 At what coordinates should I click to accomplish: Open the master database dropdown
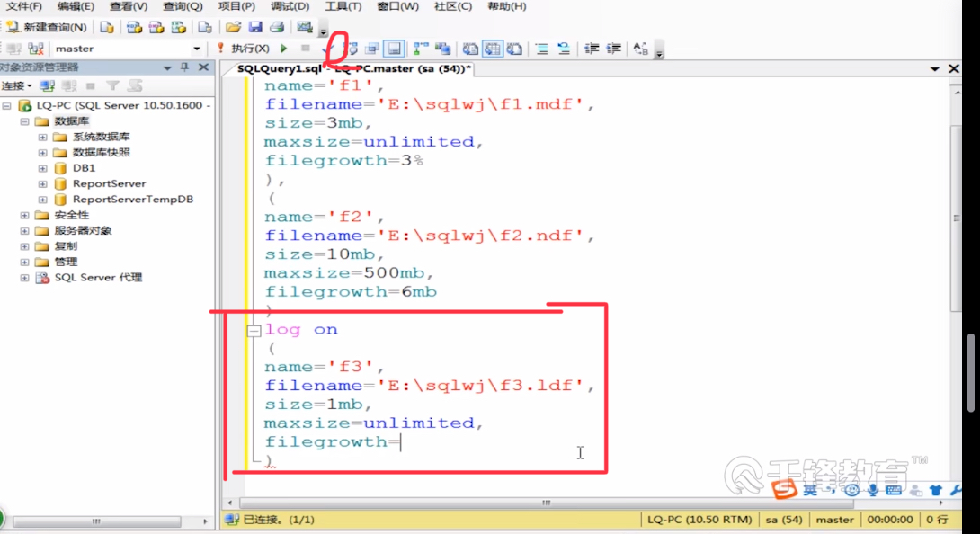pos(197,49)
